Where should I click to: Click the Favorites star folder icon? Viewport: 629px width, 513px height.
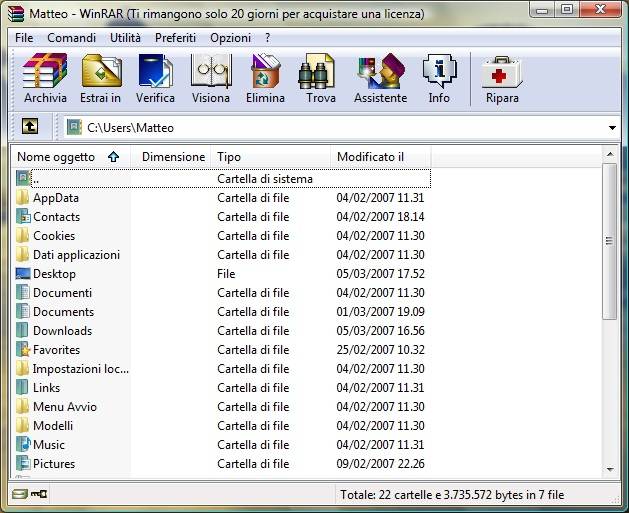pyautogui.click(x=23, y=349)
